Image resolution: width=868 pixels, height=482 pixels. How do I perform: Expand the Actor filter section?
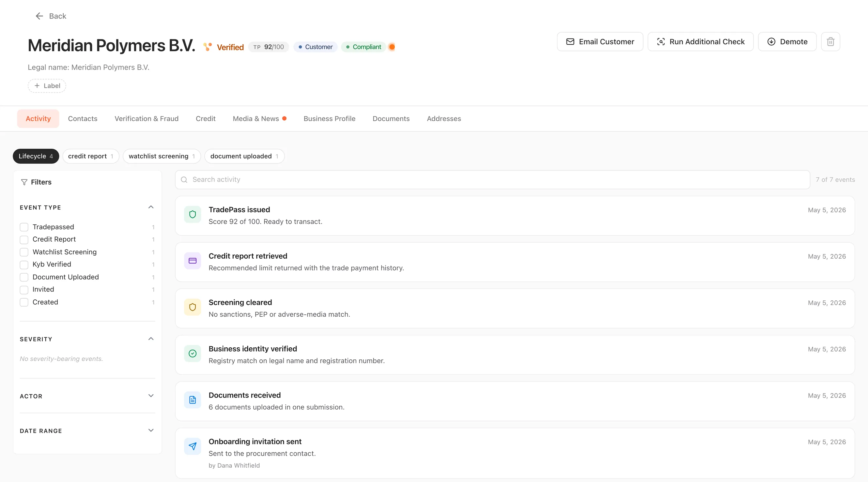151,396
